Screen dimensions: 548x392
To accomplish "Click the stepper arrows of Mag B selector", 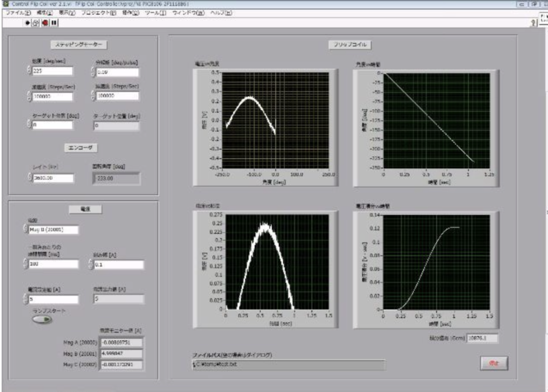I will 25,229.
